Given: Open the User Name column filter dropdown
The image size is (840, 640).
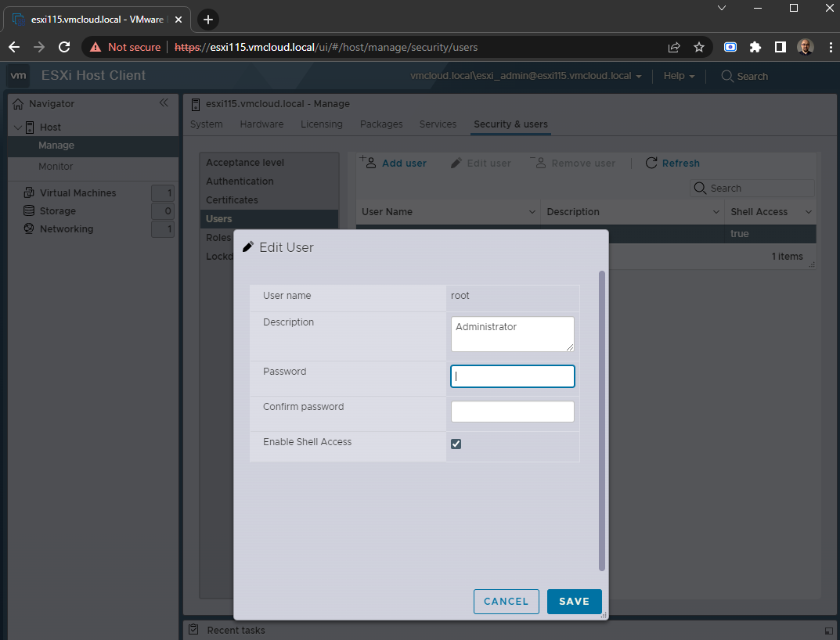Looking at the screenshot, I should [532, 211].
